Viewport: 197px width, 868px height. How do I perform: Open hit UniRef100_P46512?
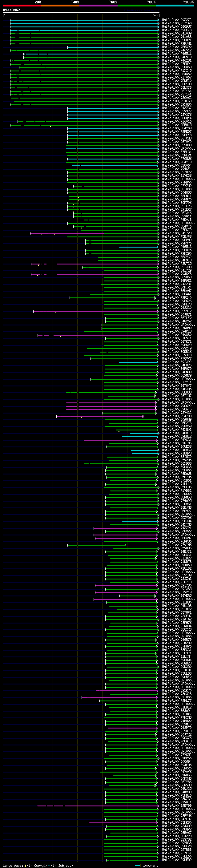pos(176,50)
